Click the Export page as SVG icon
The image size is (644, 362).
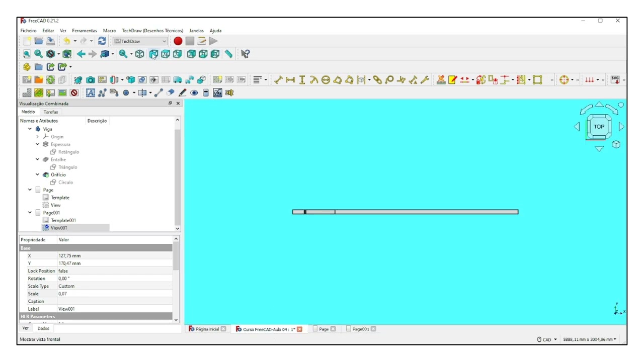615,80
